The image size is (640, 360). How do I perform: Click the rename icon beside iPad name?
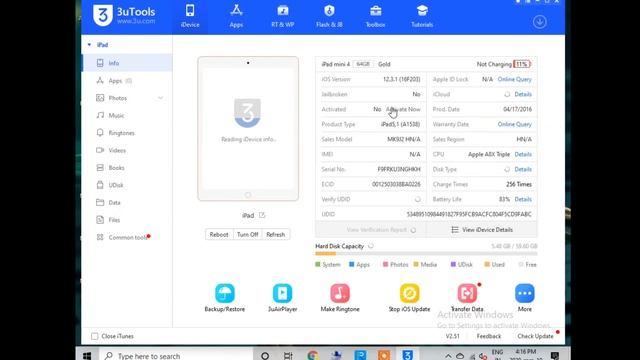click(262, 215)
